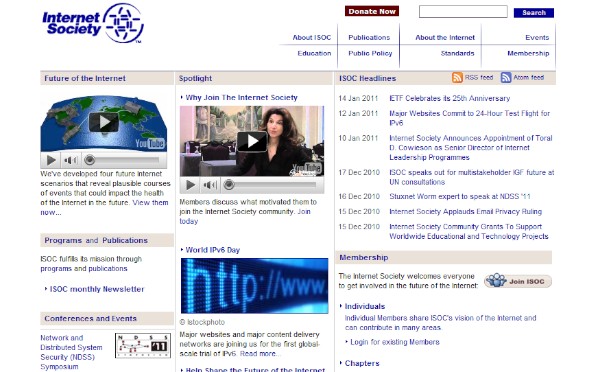Click the Search button
The height and width of the screenshot is (372, 600).
pyautogui.click(x=533, y=13)
